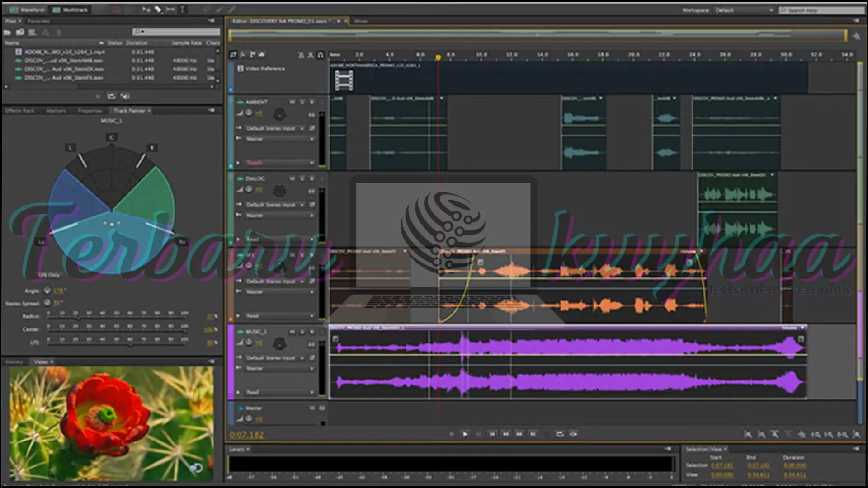
Task: Click Zoom In Amplitude icon
Action: pos(748,434)
